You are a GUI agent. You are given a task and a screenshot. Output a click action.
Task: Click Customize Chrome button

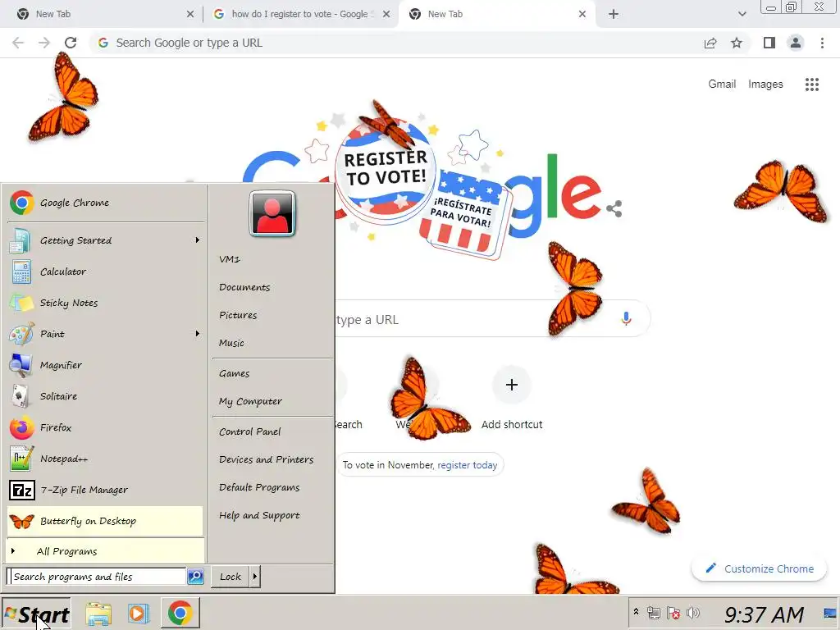[759, 568]
